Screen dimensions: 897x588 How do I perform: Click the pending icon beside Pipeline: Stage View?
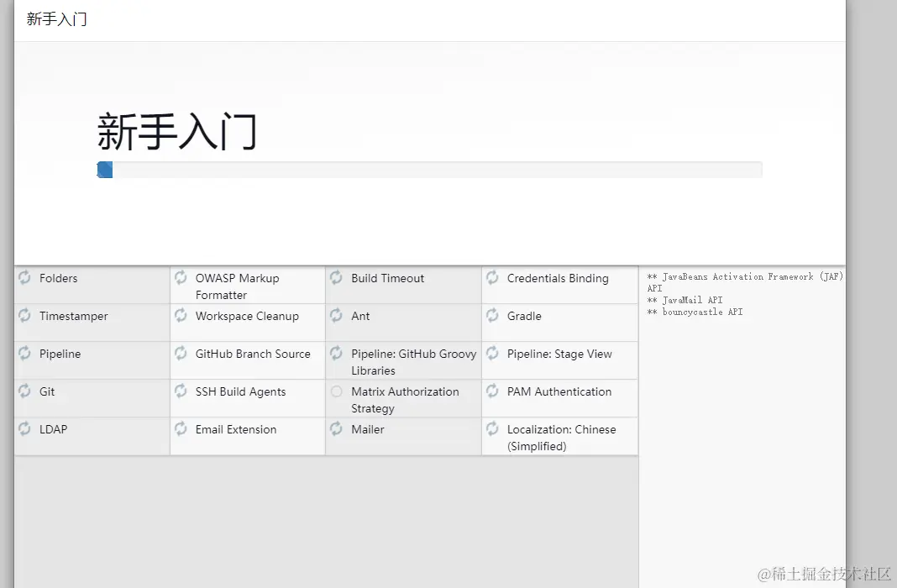pos(492,354)
